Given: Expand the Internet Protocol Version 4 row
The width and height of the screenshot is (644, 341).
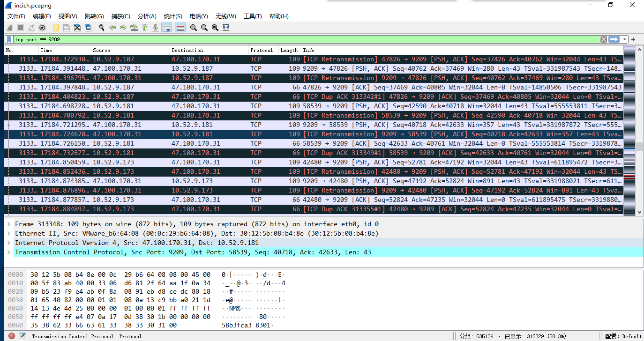Looking at the screenshot, I should pyautogui.click(x=9, y=243).
